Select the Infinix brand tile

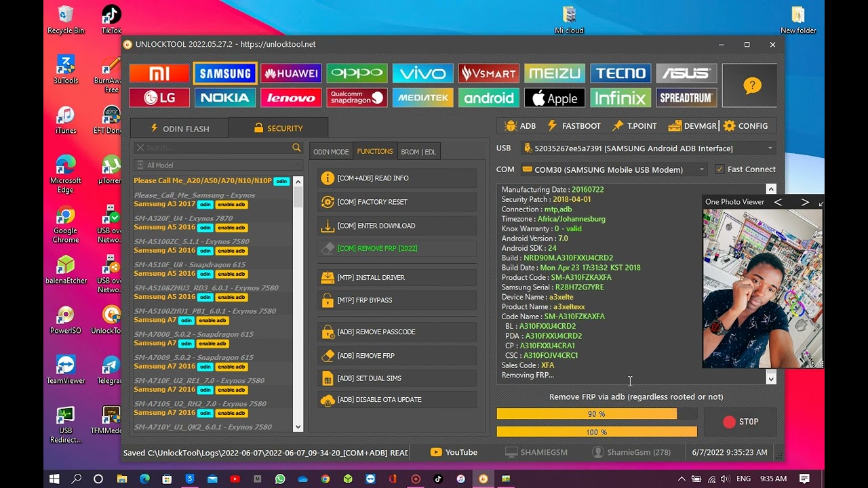pos(620,98)
